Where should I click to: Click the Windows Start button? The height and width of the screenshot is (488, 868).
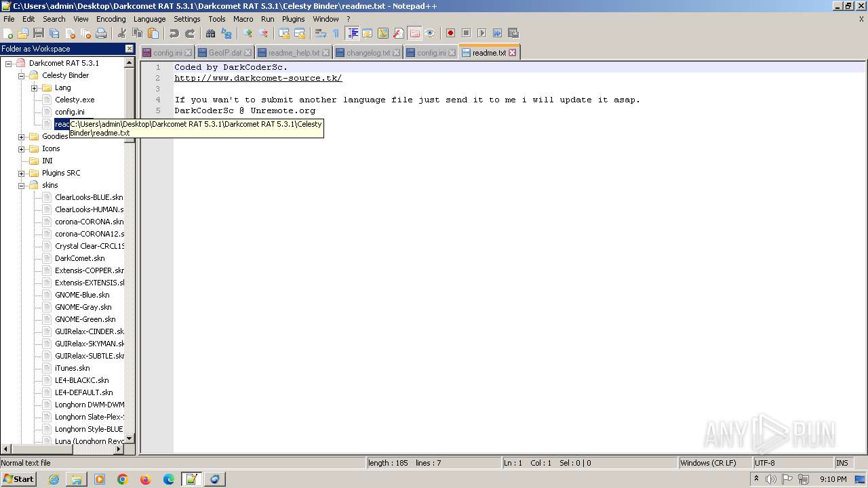click(19, 479)
